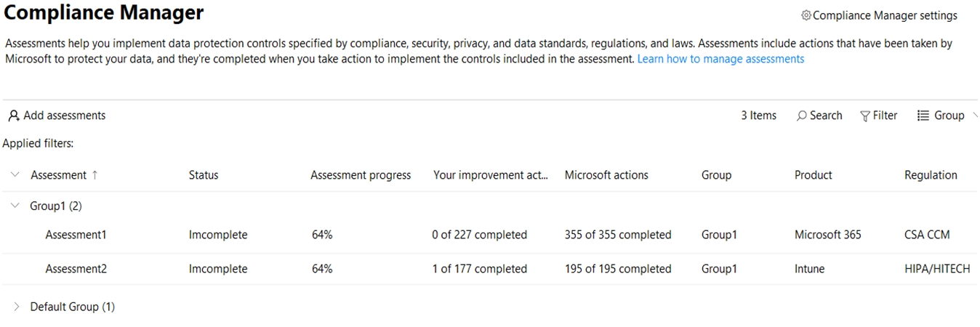Toggle the collapse-all chevron beside Assessment header
The height and width of the screenshot is (327, 980).
click(15, 175)
